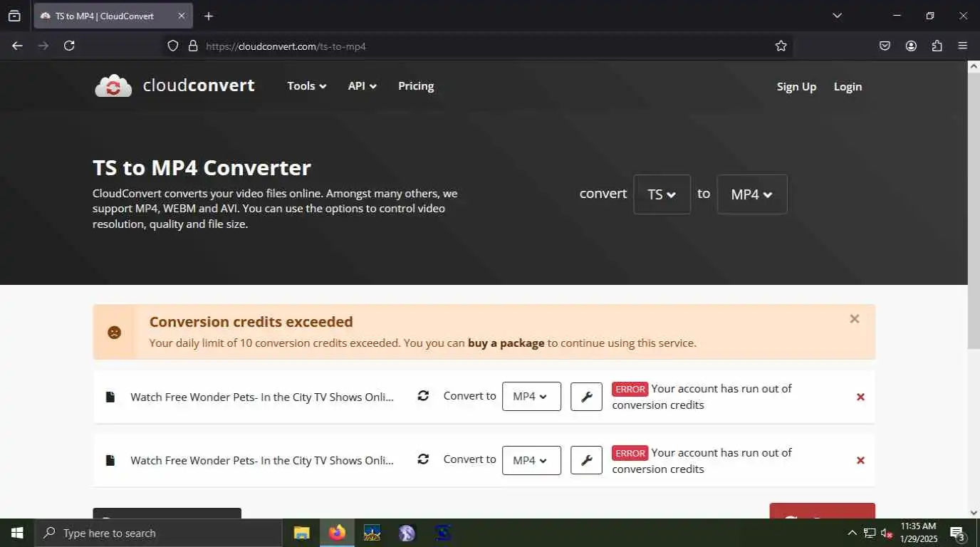
Task: Click the TS to MP4 Converter heading
Action: pos(202,167)
